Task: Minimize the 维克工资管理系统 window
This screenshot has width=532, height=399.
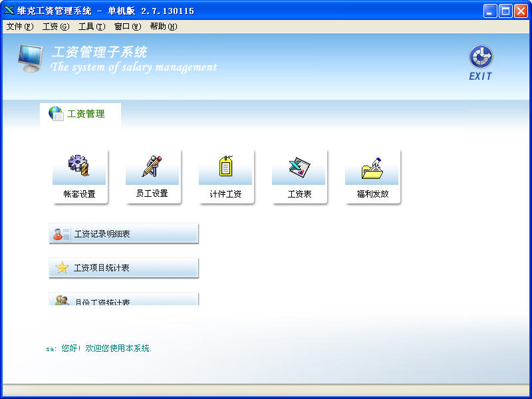Action: 490,11
